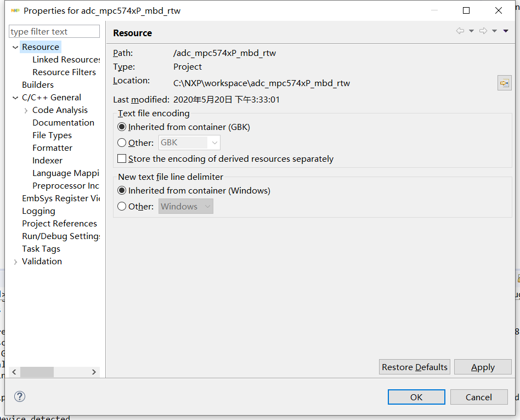Open Documentation settings page
Viewport: 520px width, 420px height.
pyautogui.click(x=63, y=123)
